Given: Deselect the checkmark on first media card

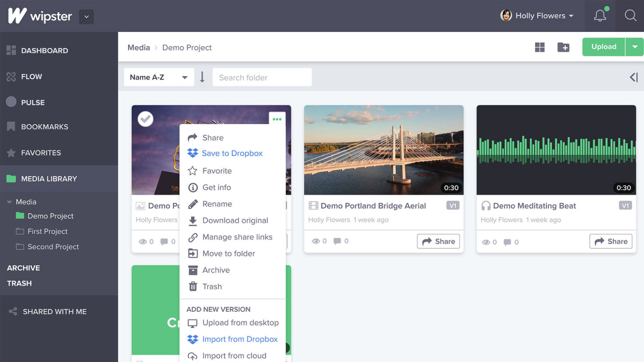Looking at the screenshot, I should point(145,119).
